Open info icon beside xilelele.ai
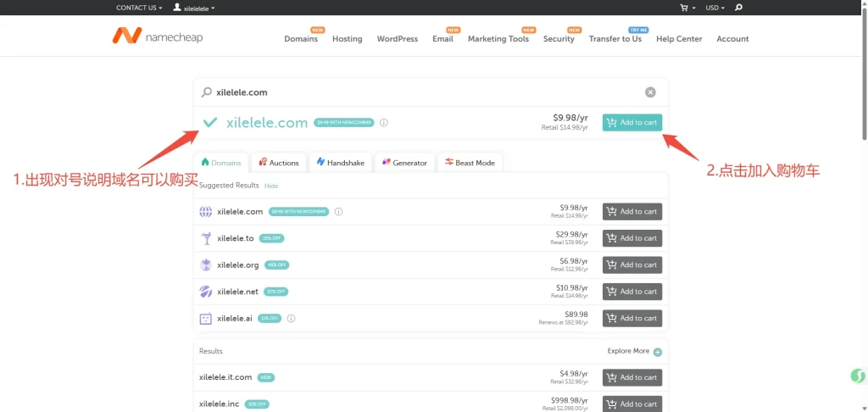868x412 pixels. [x=292, y=319]
